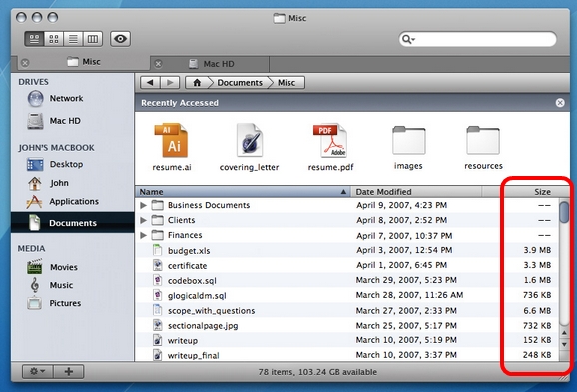Open John home folder in sidebar
The height and width of the screenshot is (392, 577).
[48, 183]
